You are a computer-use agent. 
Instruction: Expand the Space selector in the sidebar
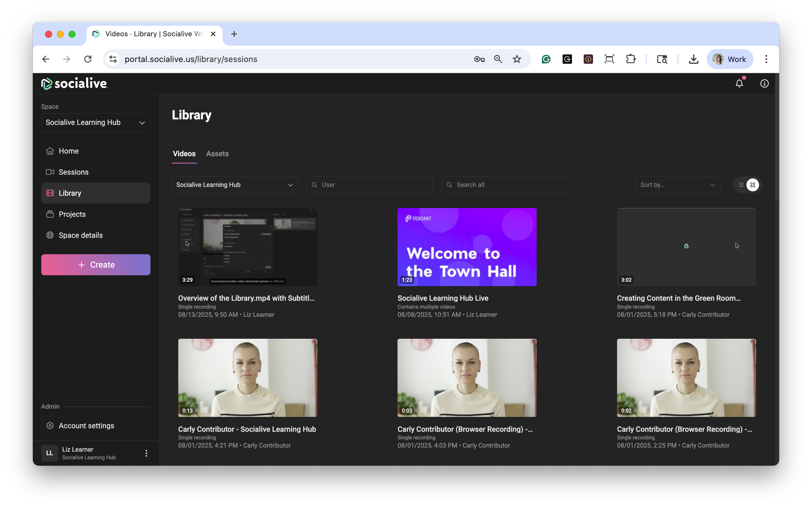[96, 123]
